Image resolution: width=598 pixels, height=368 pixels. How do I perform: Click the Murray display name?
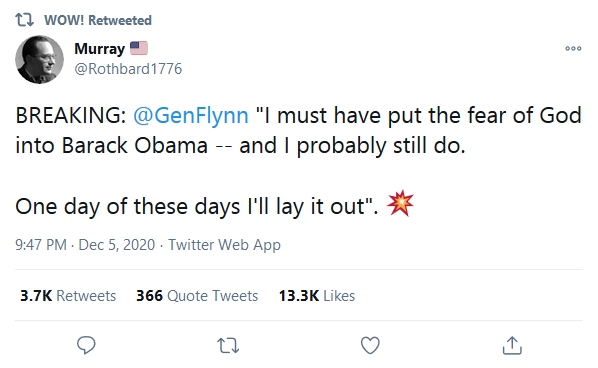100,49
